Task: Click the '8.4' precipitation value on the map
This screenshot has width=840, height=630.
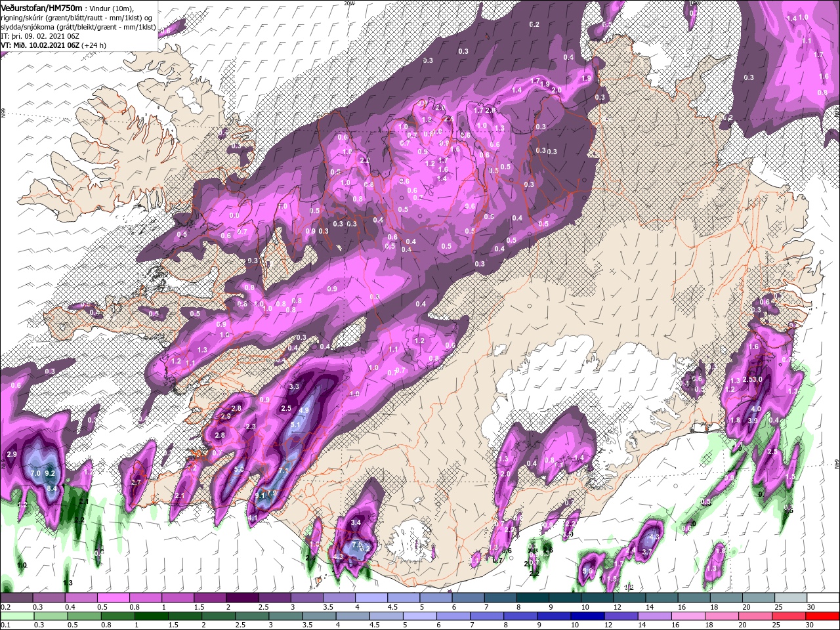Action: coord(51,488)
